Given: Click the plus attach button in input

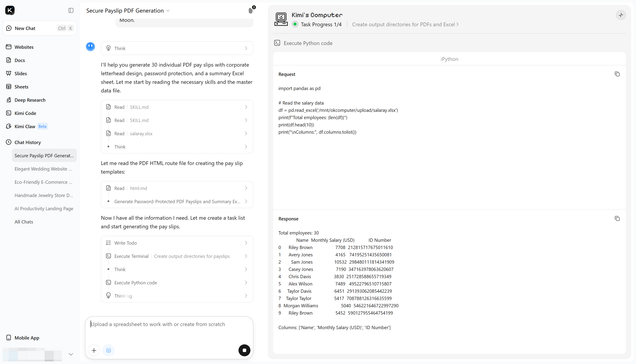Looking at the screenshot, I should point(94,350).
